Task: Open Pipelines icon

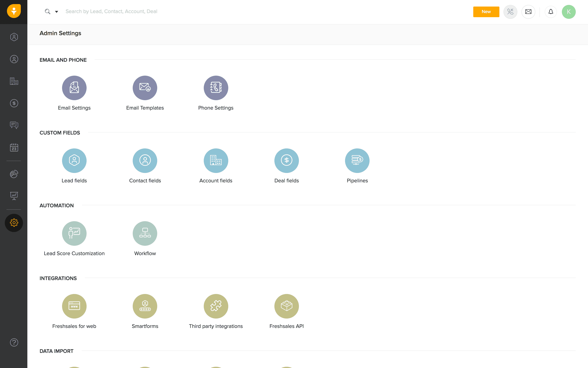Action: [357, 160]
